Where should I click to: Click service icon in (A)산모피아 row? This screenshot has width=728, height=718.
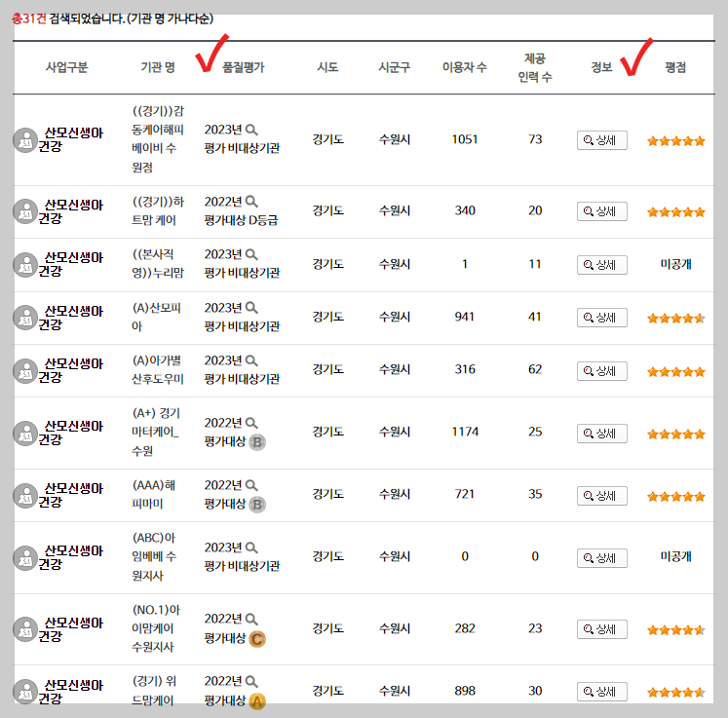pyautogui.click(x=25, y=318)
